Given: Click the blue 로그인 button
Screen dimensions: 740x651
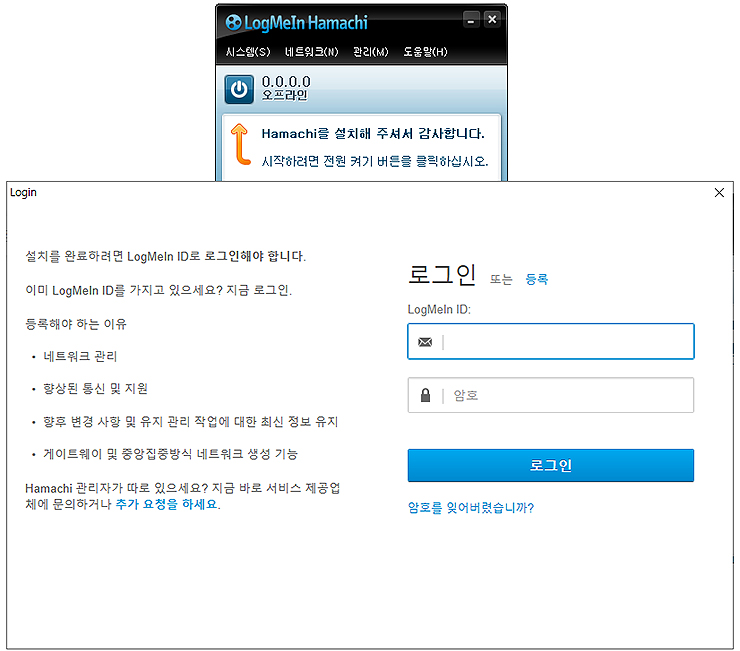Looking at the screenshot, I should (x=551, y=465).
